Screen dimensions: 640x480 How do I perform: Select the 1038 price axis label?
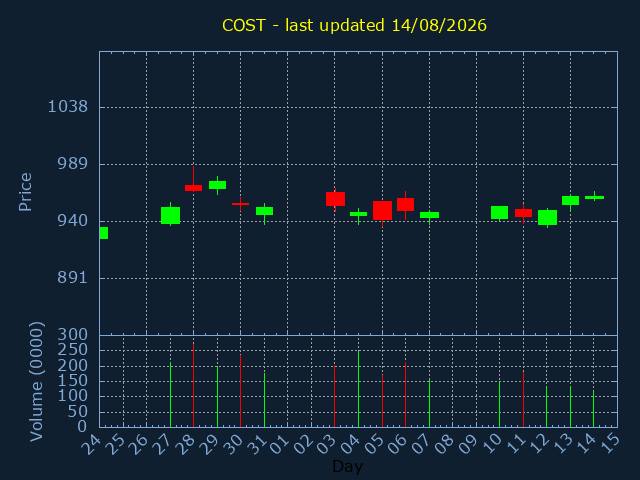click(68, 107)
